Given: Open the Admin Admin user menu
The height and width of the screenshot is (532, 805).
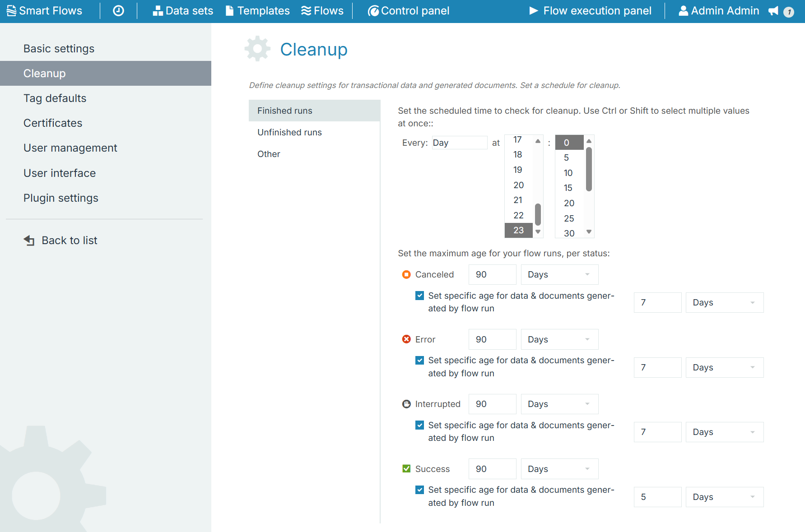Looking at the screenshot, I should [x=719, y=11].
